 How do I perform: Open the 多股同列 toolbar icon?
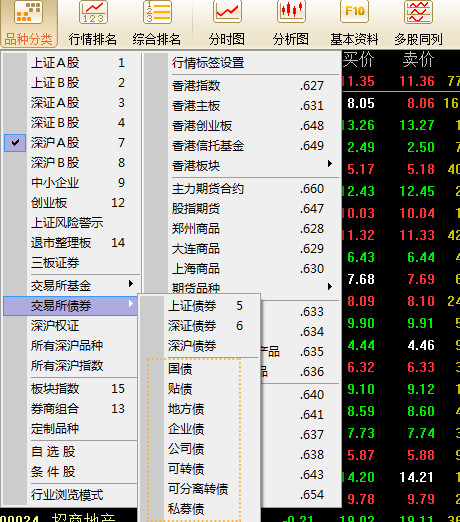(x=419, y=24)
